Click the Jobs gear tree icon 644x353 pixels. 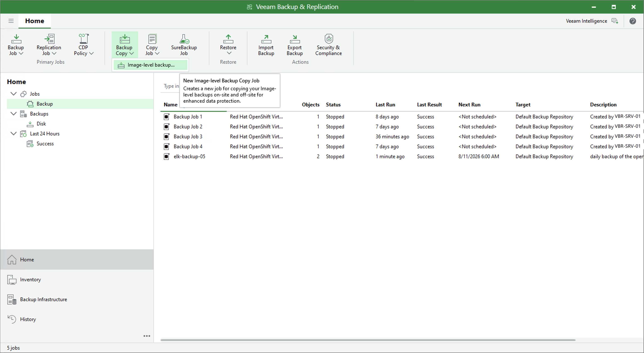click(24, 94)
